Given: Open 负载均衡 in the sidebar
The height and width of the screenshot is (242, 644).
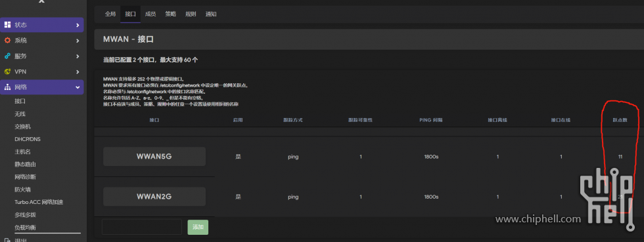Looking at the screenshot, I should (26, 228).
